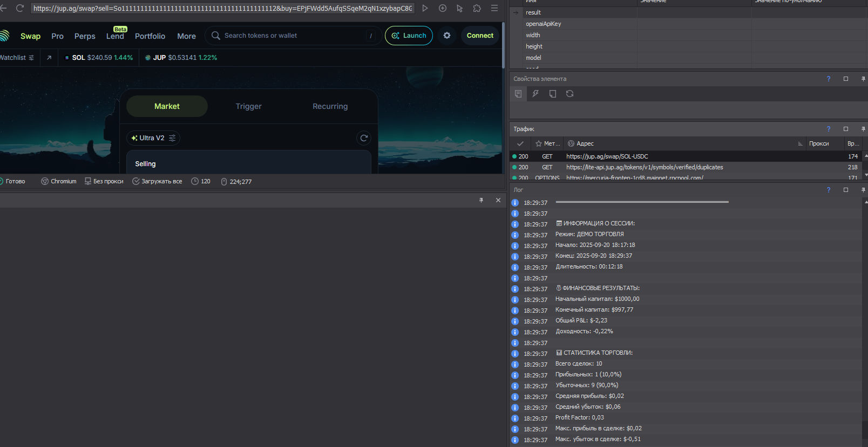Toggle the checkmark column in Трафик header
Image resolution: width=868 pixels, height=447 pixels.
tap(520, 143)
